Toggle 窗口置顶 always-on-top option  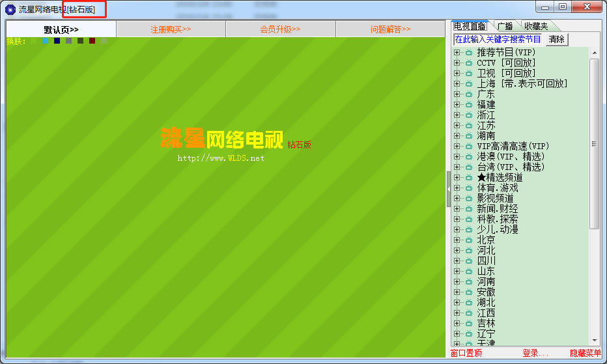pyautogui.click(x=466, y=353)
